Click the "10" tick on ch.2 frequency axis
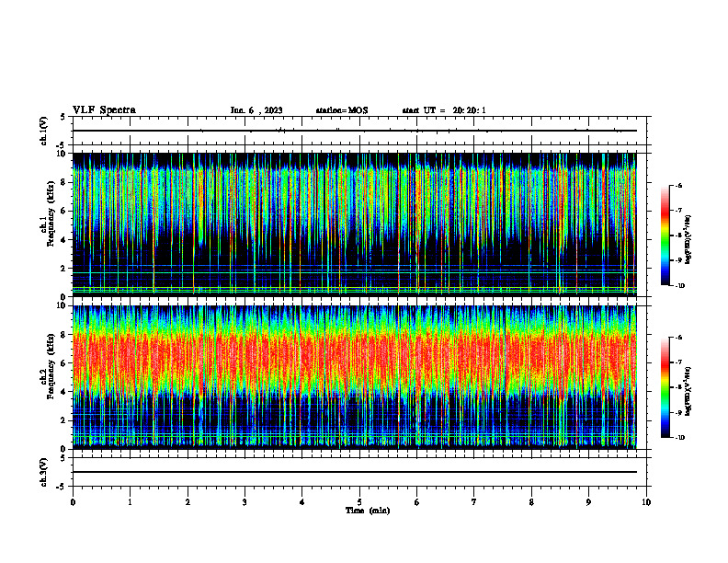728x563 pixels. 63,305
